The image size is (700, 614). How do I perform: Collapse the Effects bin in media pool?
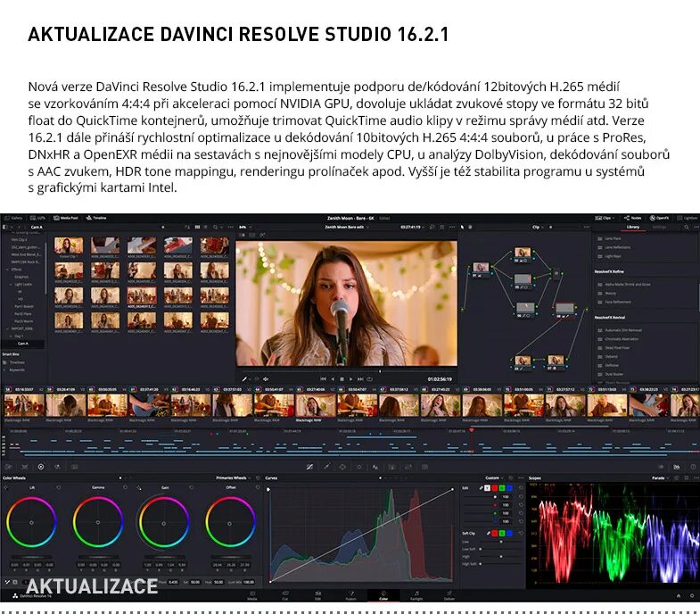(7, 270)
